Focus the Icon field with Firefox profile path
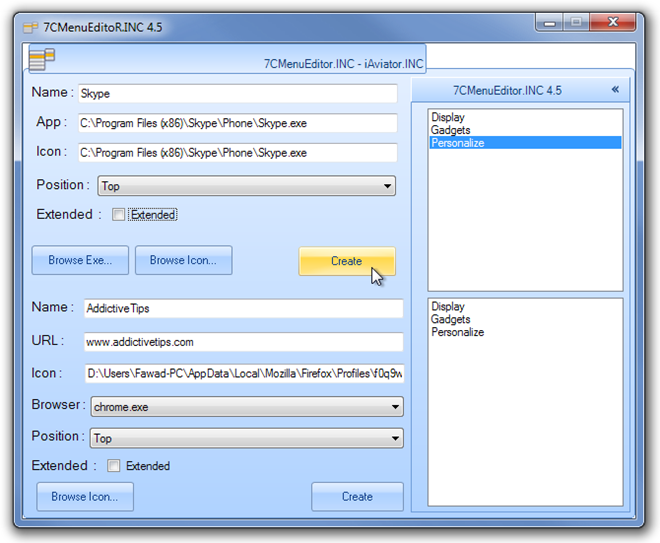Viewport: 660px width, 543px height. click(245, 373)
